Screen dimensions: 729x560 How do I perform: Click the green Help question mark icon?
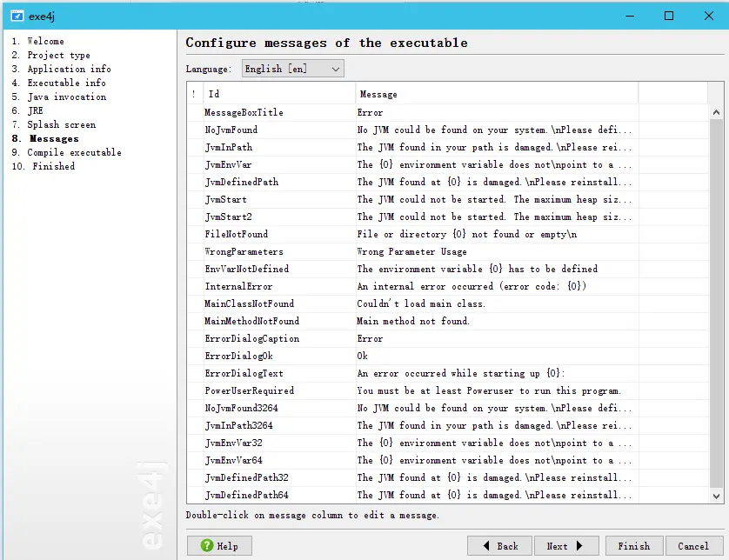coord(207,545)
